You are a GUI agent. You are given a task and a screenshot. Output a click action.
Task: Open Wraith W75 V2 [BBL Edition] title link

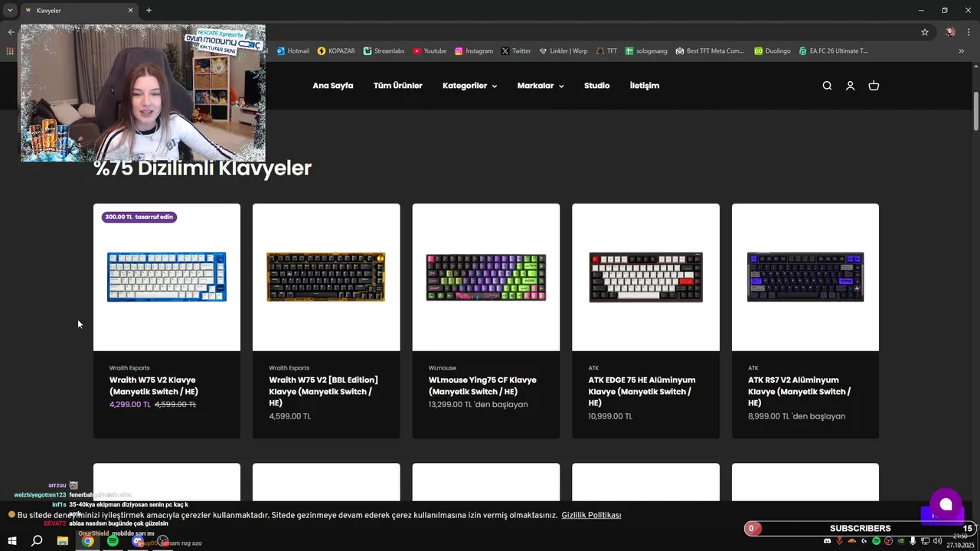[323, 391]
